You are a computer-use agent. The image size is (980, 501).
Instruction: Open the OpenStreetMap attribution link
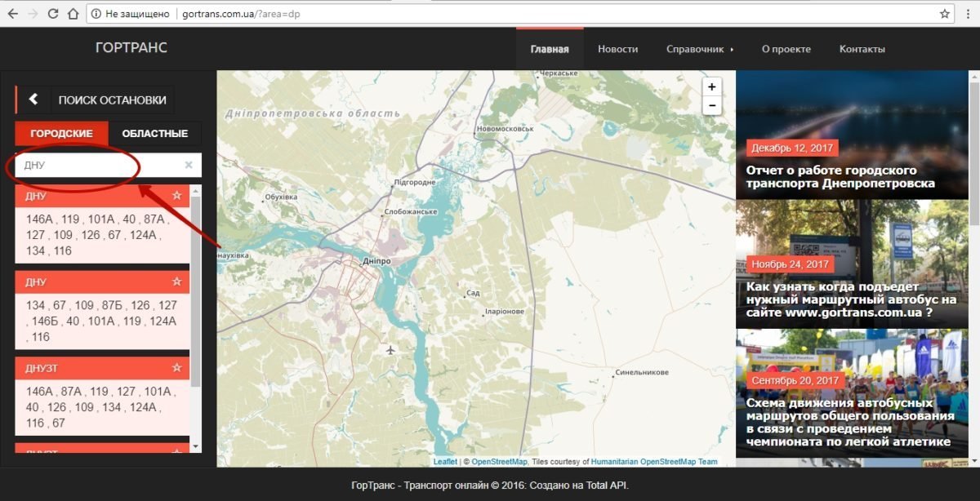point(499,462)
